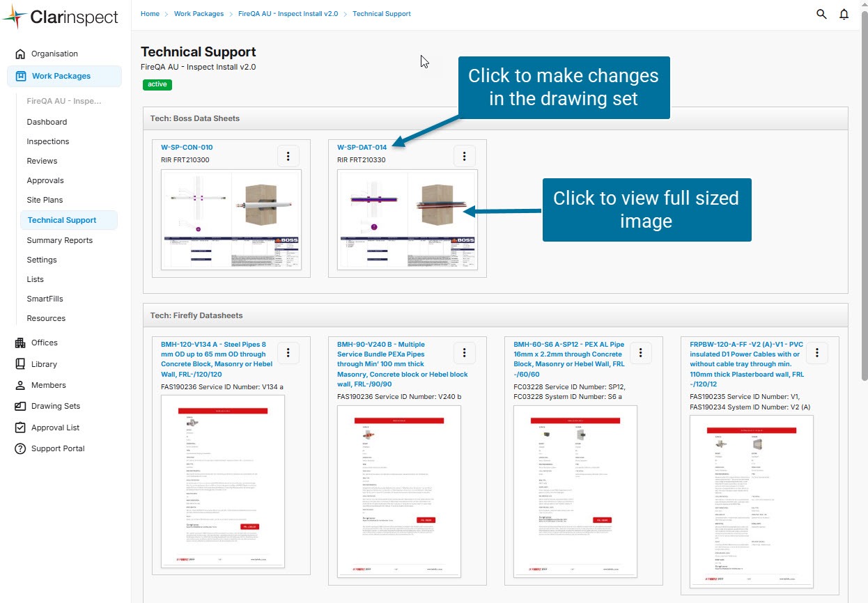Screen dimensions: 868x603
Task: View full-sized W-SP-CON-010 drawing thumbnail
Action: coord(231,219)
